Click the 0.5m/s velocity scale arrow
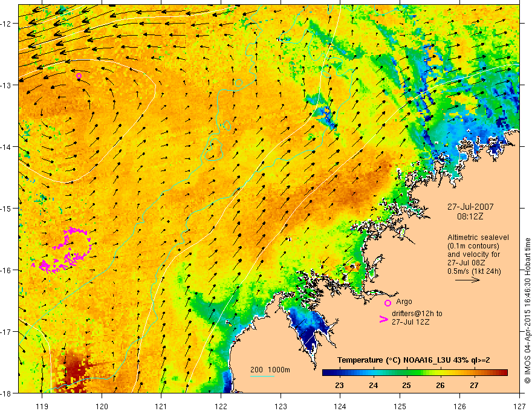 [x=467, y=280]
